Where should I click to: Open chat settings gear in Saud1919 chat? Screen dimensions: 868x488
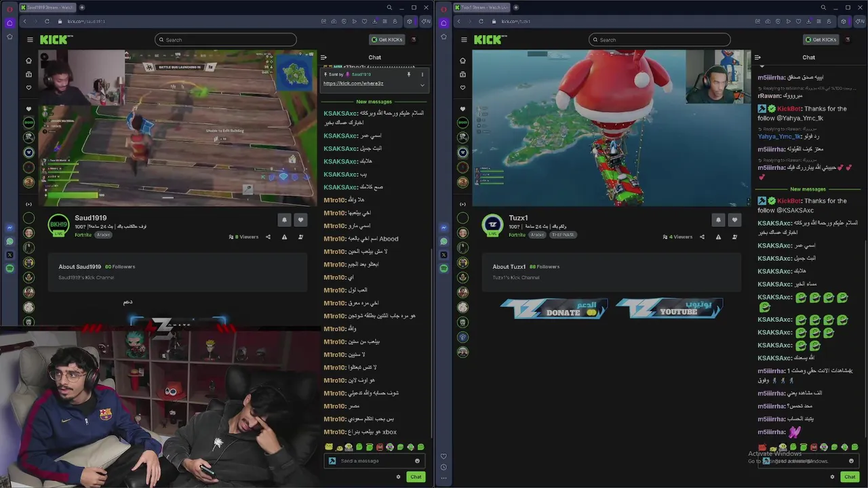tap(398, 476)
